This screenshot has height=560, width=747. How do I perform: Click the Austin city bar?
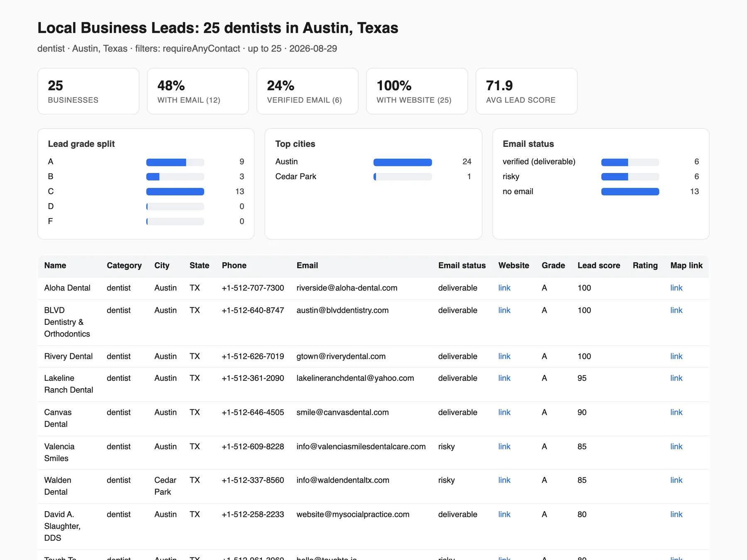click(403, 162)
